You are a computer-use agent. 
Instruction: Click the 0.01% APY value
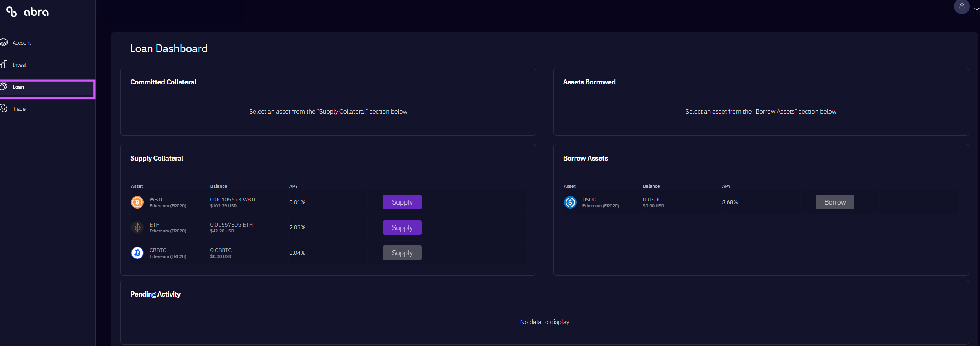pyautogui.click(x=297, y=202)
